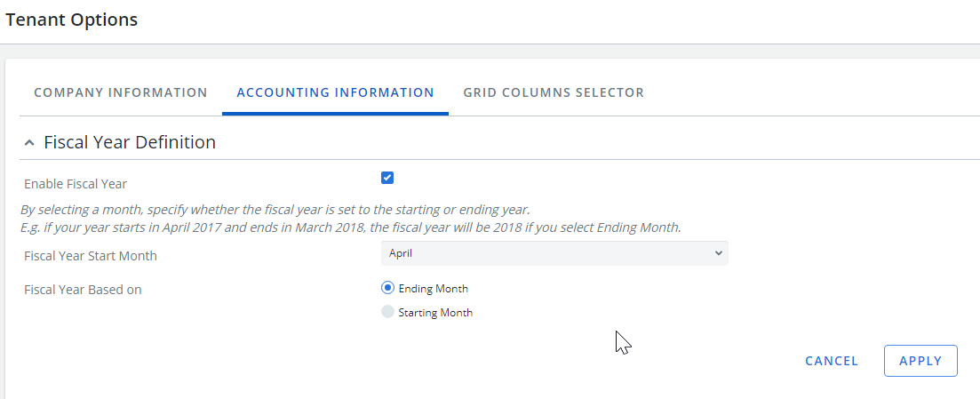This screenshot has width=980, height=399.
Task: Click the Cancel button
Action: (x=832, y=361)
